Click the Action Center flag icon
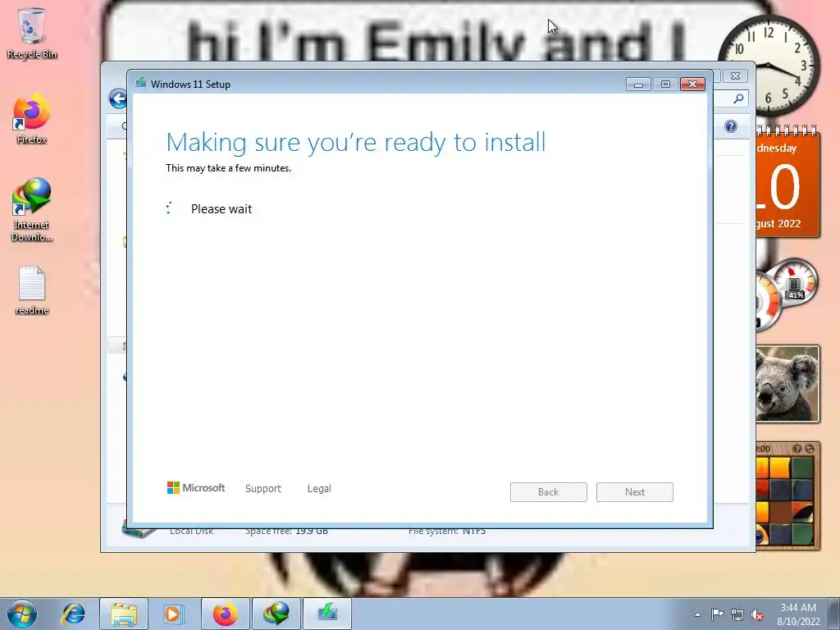The image size is (840, 630). coord(717,614)
